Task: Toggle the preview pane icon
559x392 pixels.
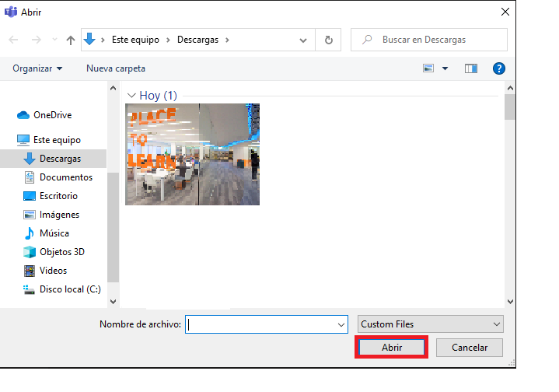Action: coord(470,68)
